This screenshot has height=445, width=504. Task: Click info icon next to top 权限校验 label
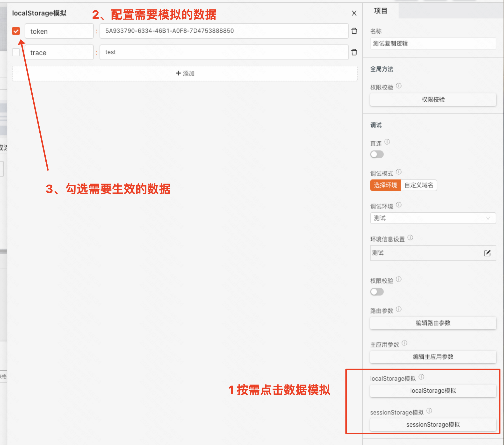tap(399, 86)
